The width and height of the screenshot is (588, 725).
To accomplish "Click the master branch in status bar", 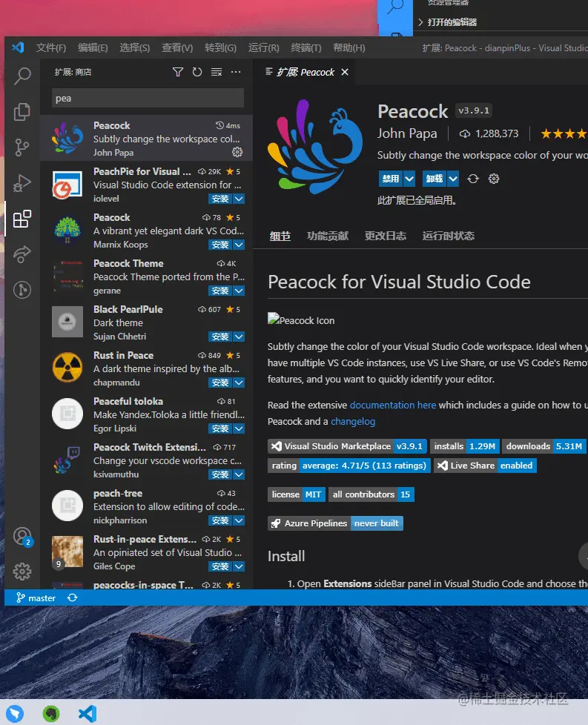I will tap(36, 597).
